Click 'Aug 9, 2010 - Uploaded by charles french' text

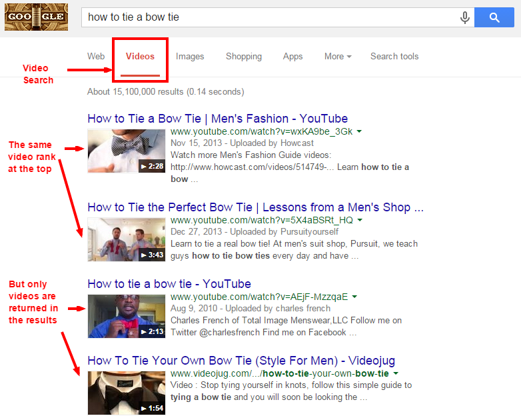coord(251,309)
